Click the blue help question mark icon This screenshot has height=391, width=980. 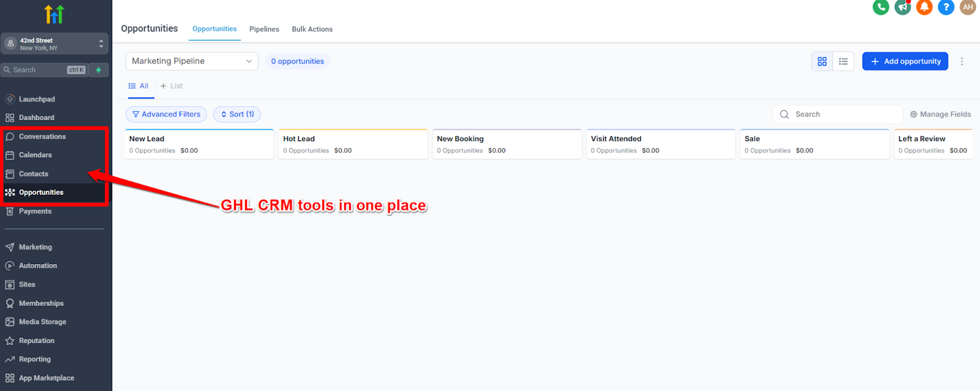click(x=946, y=7)
